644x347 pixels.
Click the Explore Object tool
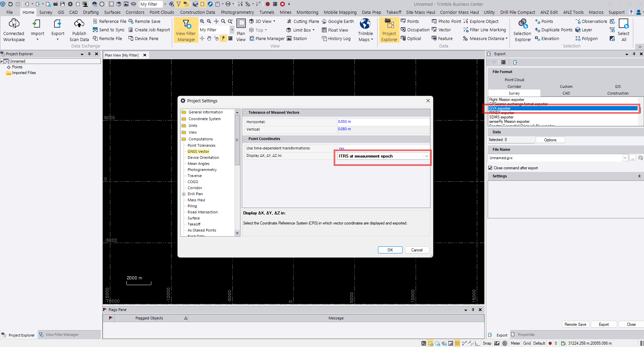[481, 21]
